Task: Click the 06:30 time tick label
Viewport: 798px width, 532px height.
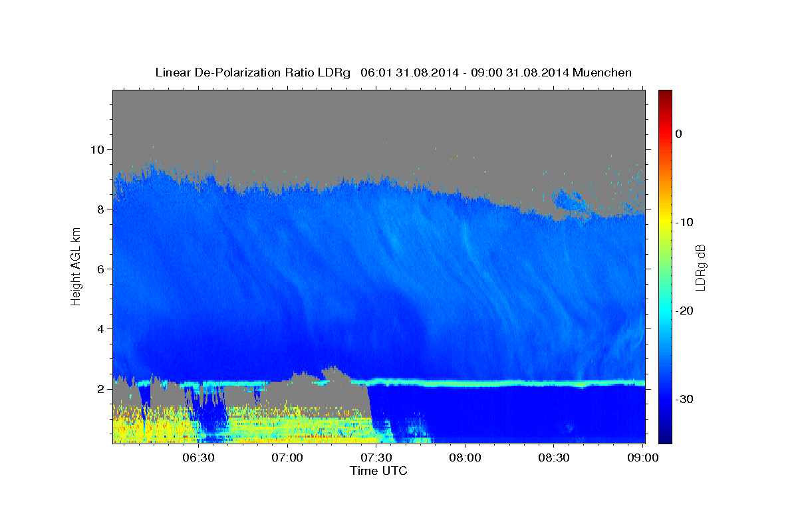Action: click(x=199, y=458)
